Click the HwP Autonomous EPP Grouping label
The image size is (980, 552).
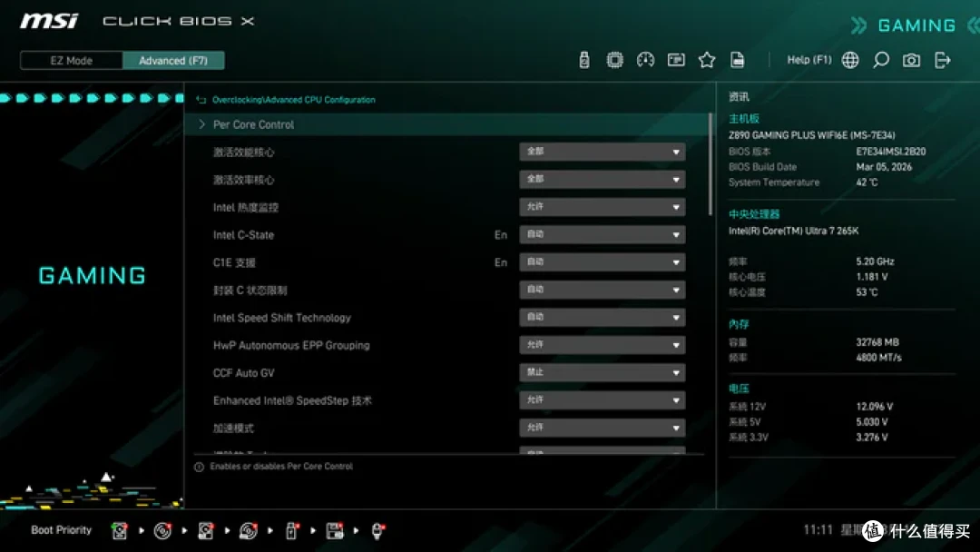(291, 345)
